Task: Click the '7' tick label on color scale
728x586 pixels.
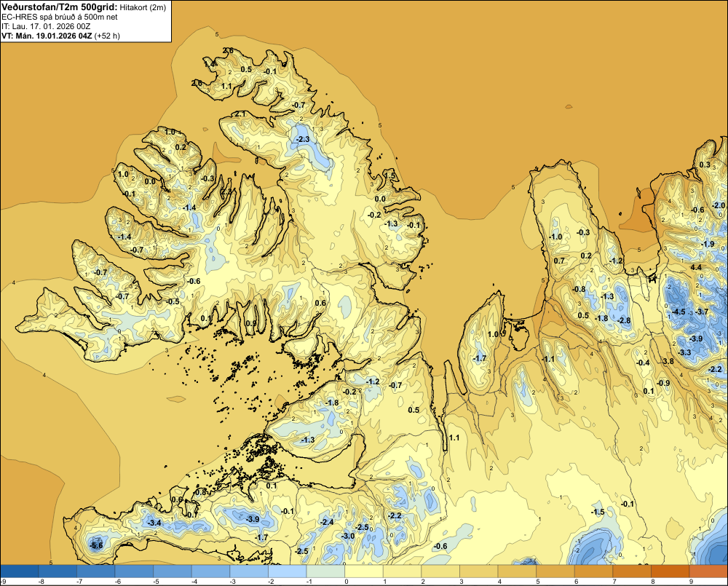Action: click(x=614, y=582)
